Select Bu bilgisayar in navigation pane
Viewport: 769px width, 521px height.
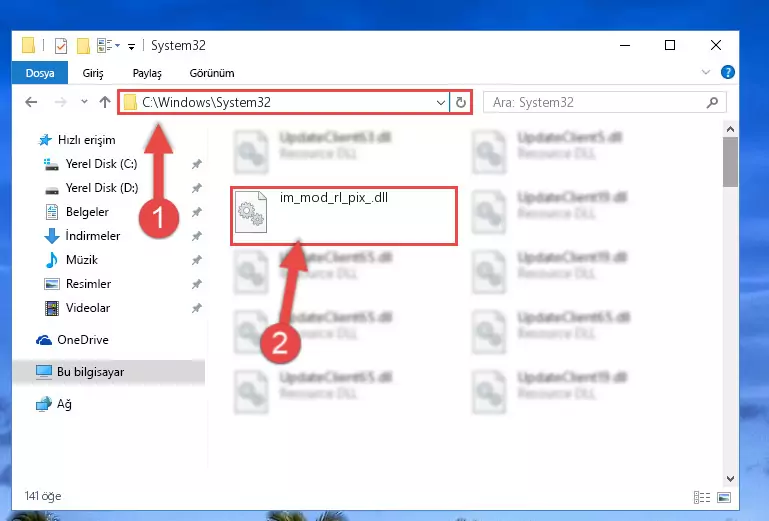109,372
